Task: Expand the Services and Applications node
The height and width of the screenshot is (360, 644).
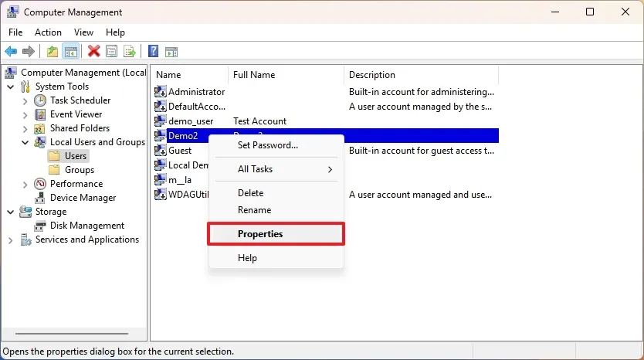Action: [x=11, y=239]
